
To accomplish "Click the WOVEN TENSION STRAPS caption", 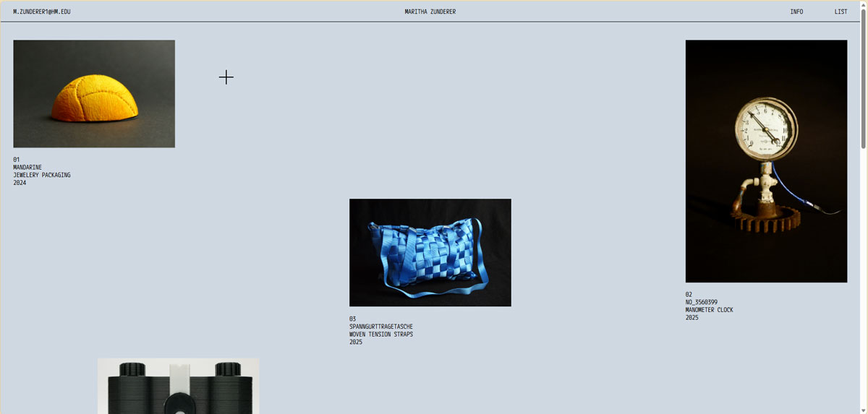I will point(381,335).
